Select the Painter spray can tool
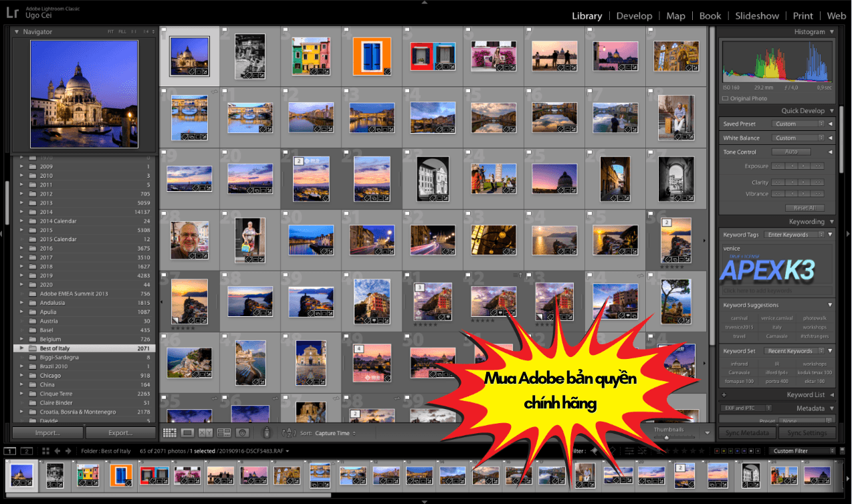Viewport: 852px width, 504px height. (x=266, y=433)
